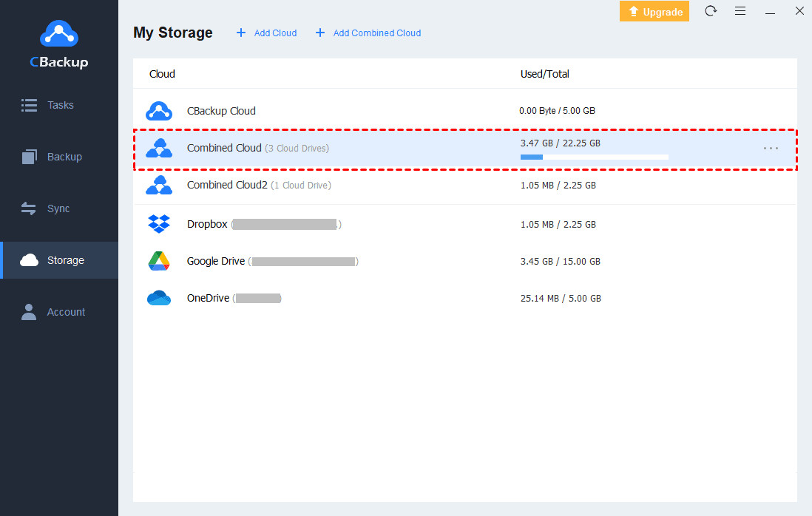The width and height of the screenshot is (812, 516).
Task: Click the CBackup Cloud row icon
Action: [x=159, y=111]
